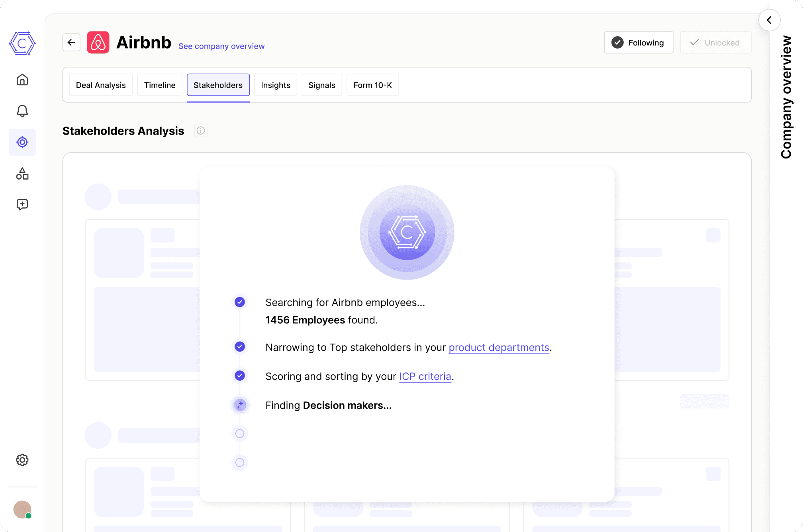Click the Searching for Airbnb employees checkmark
The image size is (803, 532).
pos(240,302)
